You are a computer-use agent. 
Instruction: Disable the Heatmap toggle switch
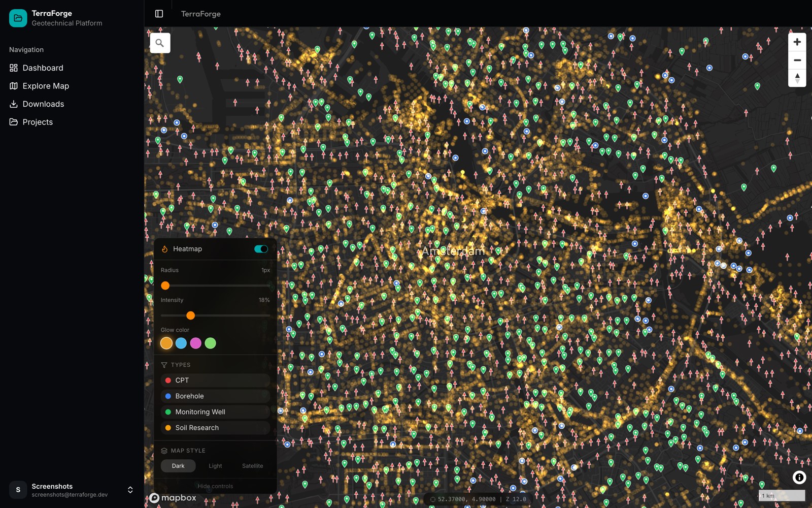[261, 249]
